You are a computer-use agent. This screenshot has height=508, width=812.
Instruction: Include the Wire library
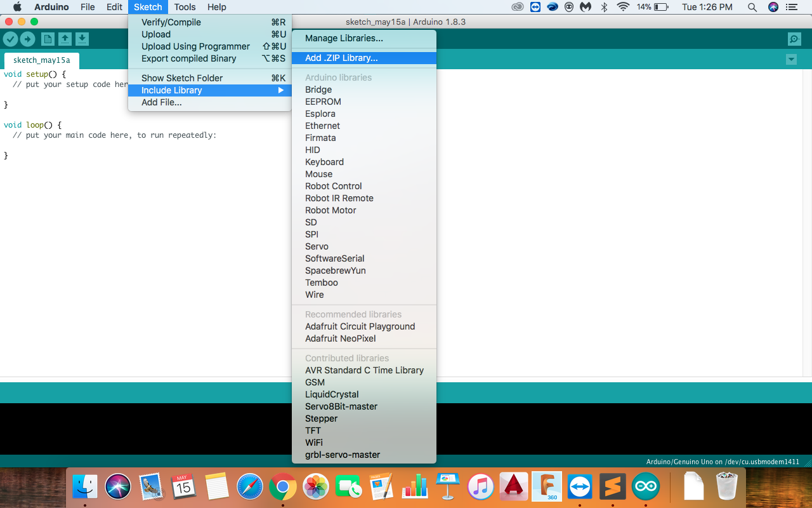364,295
